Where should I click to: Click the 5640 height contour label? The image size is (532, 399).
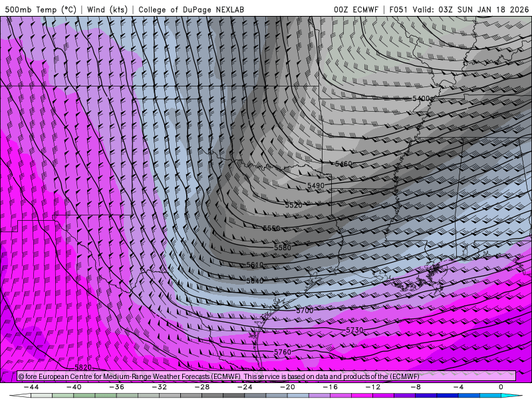pyautogui.click(x=255, y=281)
